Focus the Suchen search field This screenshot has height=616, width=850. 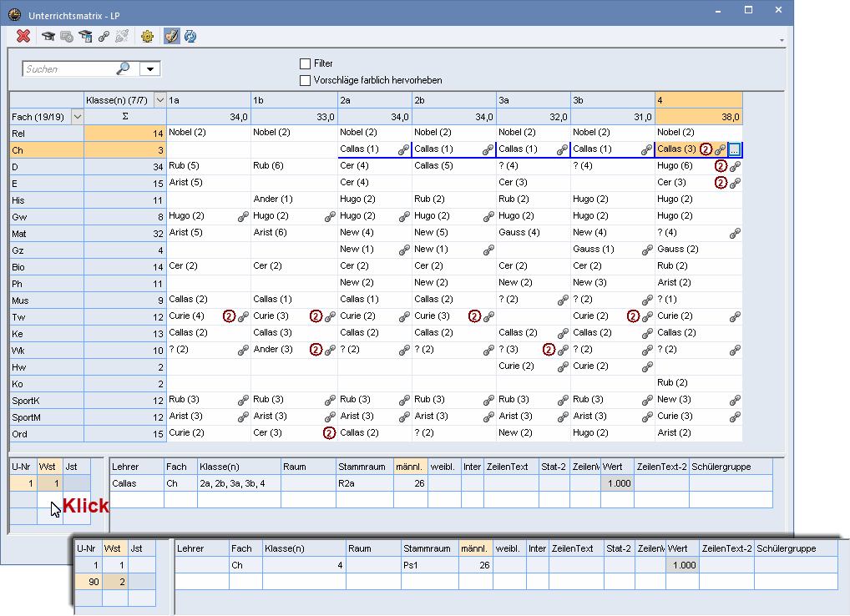70,68
